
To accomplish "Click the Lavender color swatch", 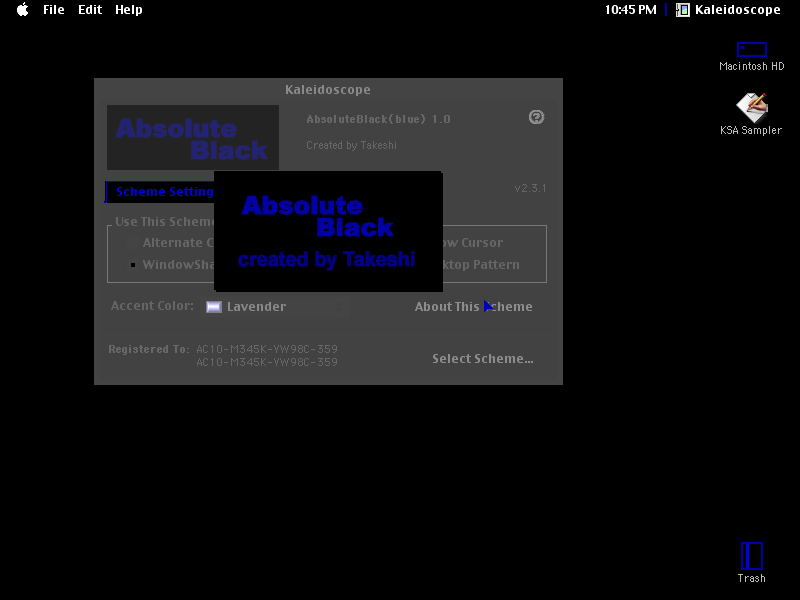I will (214, 307).
